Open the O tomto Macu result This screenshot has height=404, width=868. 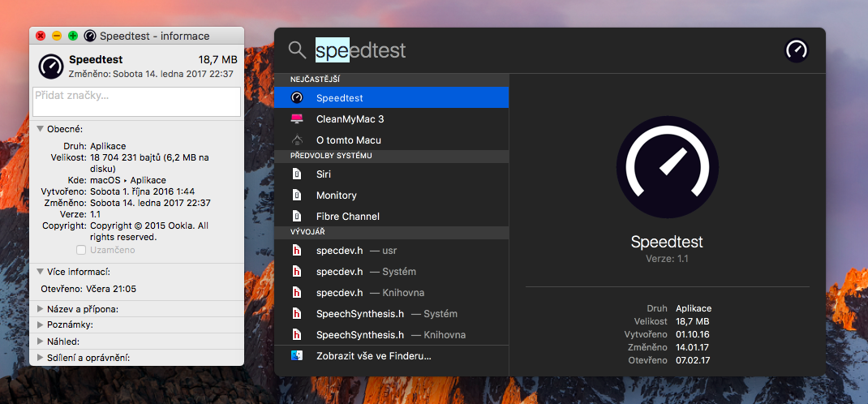click(297, 140)
